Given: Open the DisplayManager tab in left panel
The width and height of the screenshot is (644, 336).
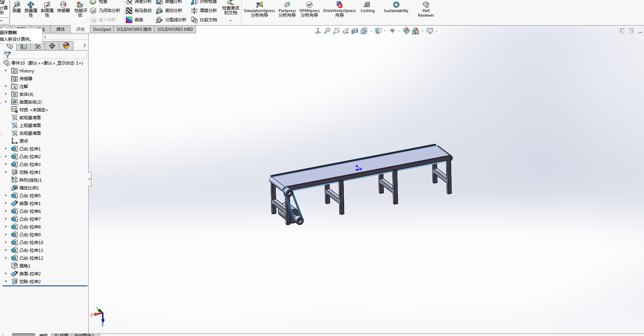Looking at the screenshot, I should click(x=66, y=46).
